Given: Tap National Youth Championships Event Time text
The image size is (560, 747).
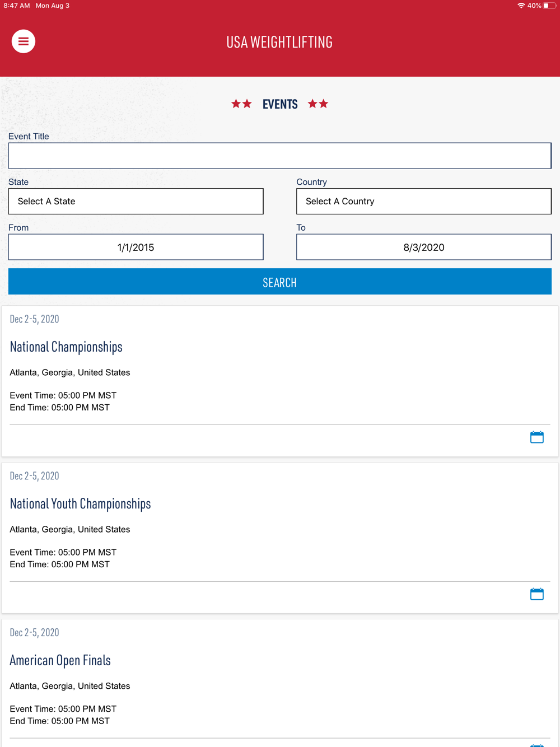Looking at the screenshot, I should tap(63, 552).
